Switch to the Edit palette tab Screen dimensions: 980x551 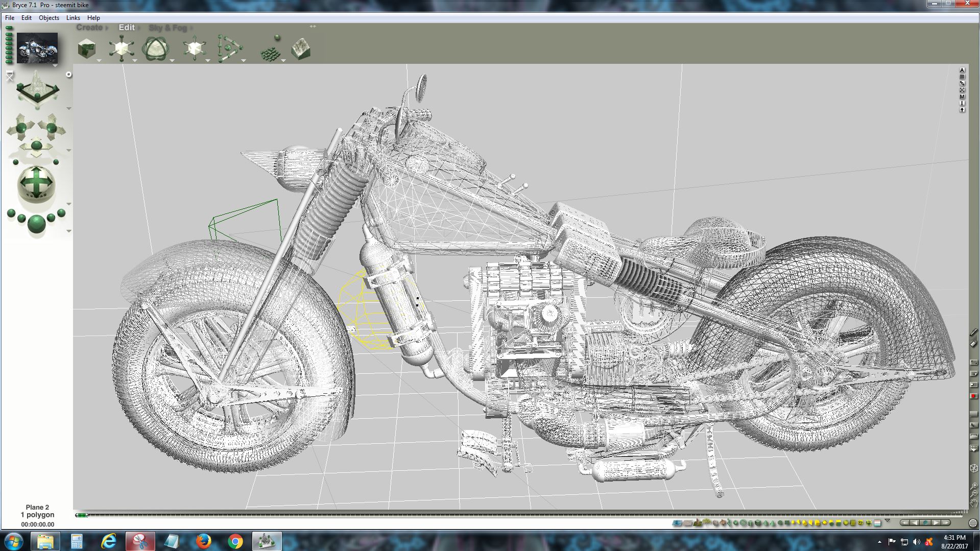(x=127, y=28)
